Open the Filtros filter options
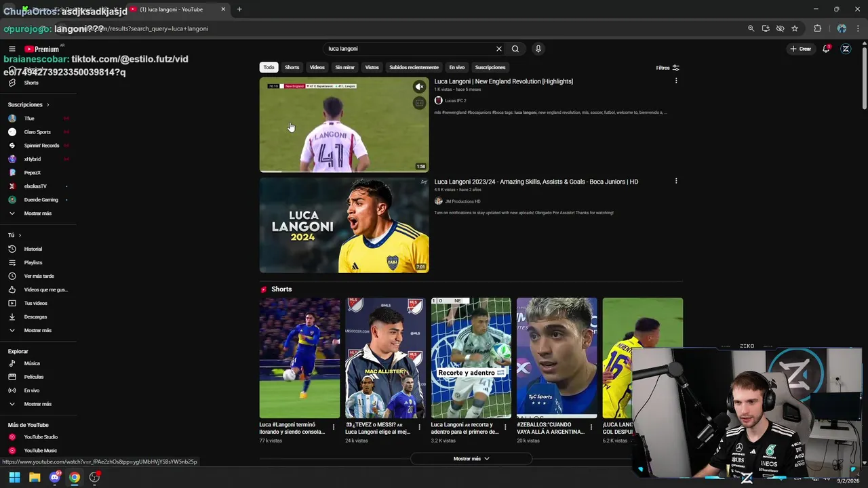The image size is (868, 488). point(667,68)
